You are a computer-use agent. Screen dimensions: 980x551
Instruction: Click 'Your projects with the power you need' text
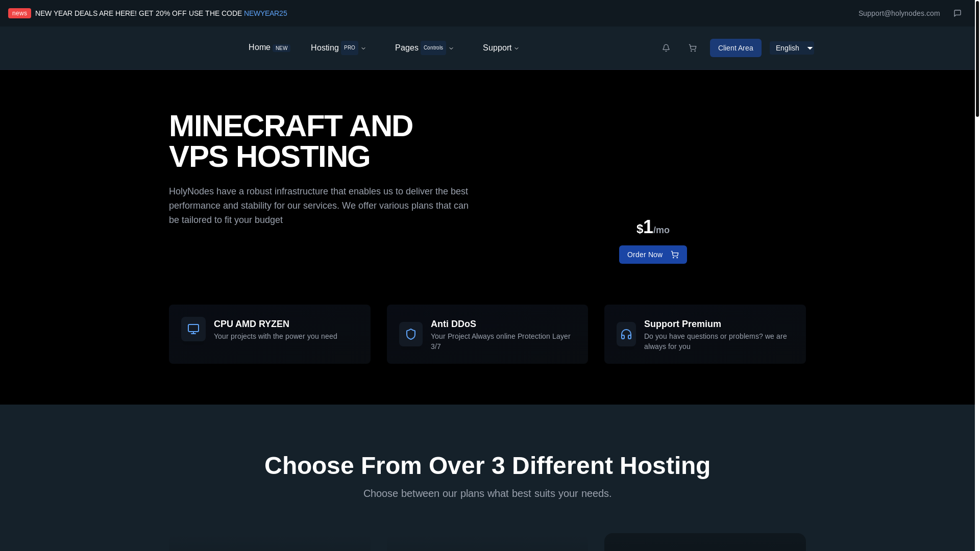pos(276,336)
